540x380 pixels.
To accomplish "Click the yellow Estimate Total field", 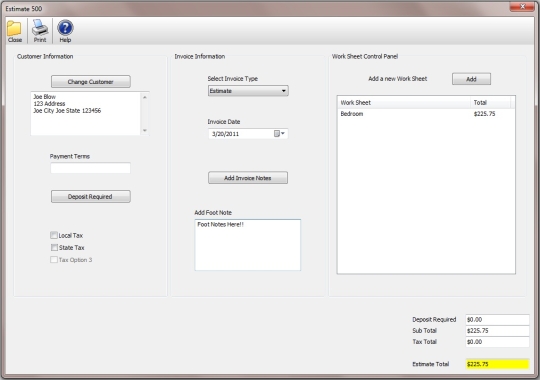I will point(497,364).
